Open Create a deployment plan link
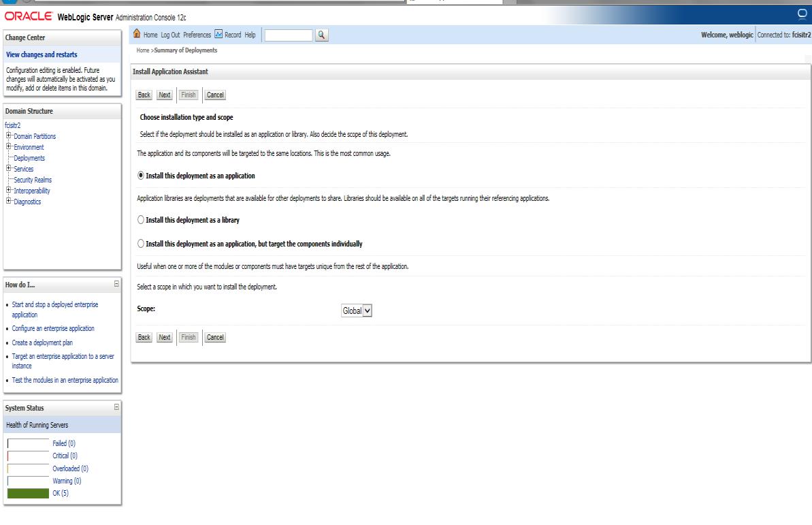 click(x=42, y=343)
